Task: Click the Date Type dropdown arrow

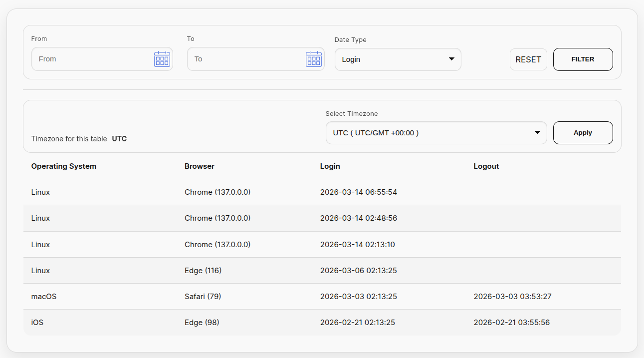Action: (451, 59)
